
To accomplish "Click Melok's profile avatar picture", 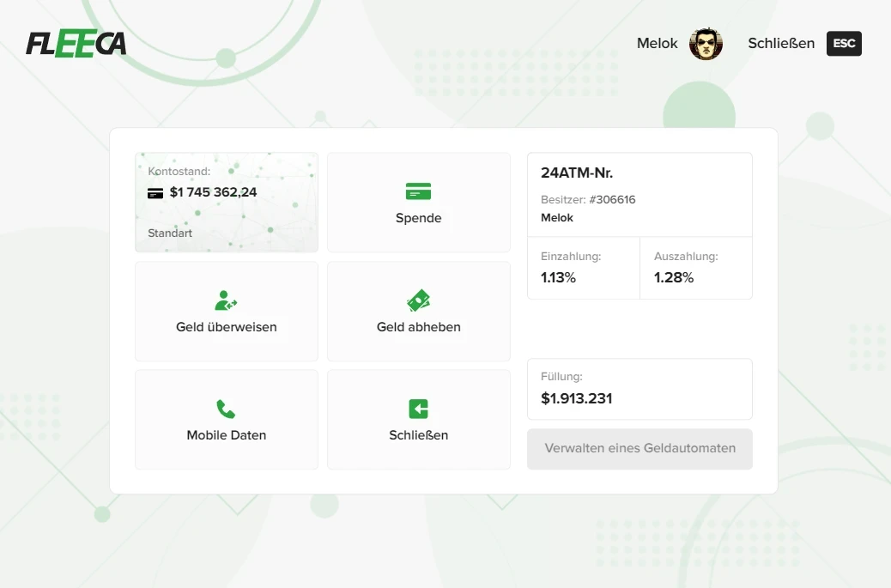I will coord(706,44).
